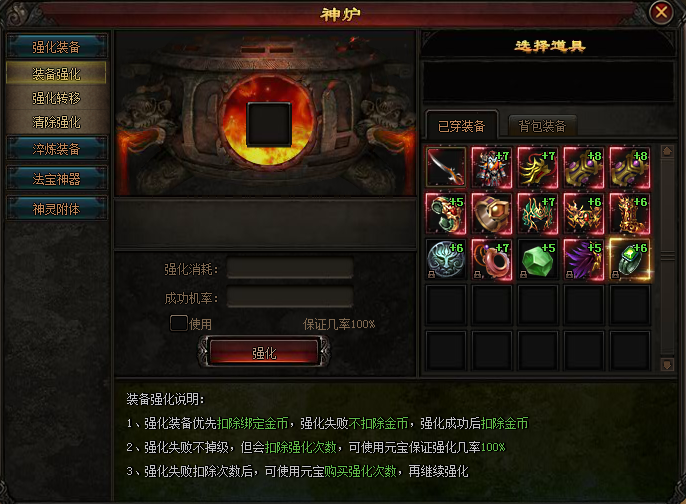The image size is (686, 504).
Task: Pick the +5 green jade bracelet icon
Action: coord(446,214)
